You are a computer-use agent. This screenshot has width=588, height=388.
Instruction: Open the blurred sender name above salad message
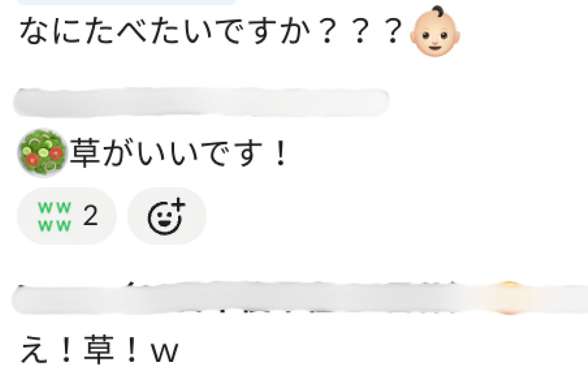tap(201, 102)
